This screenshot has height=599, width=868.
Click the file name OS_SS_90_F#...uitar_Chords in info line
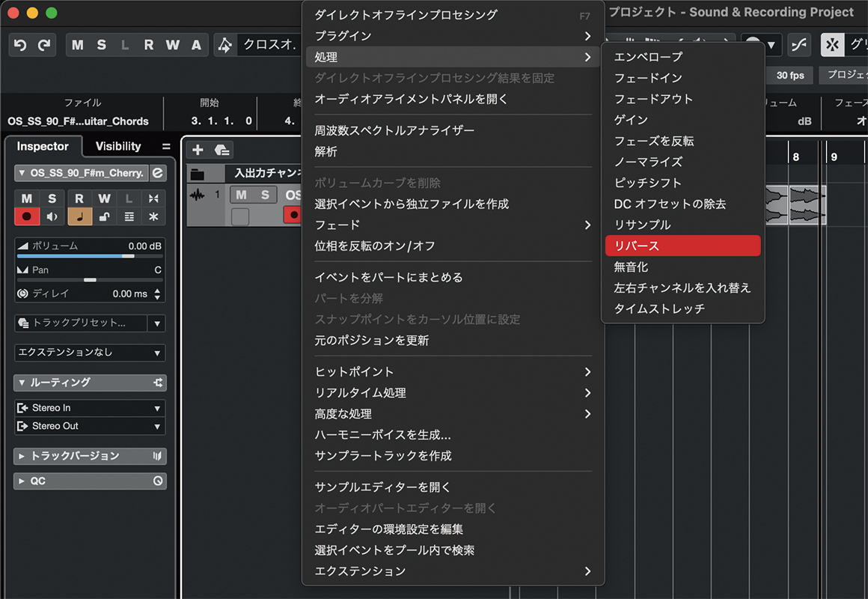point(78,121)
